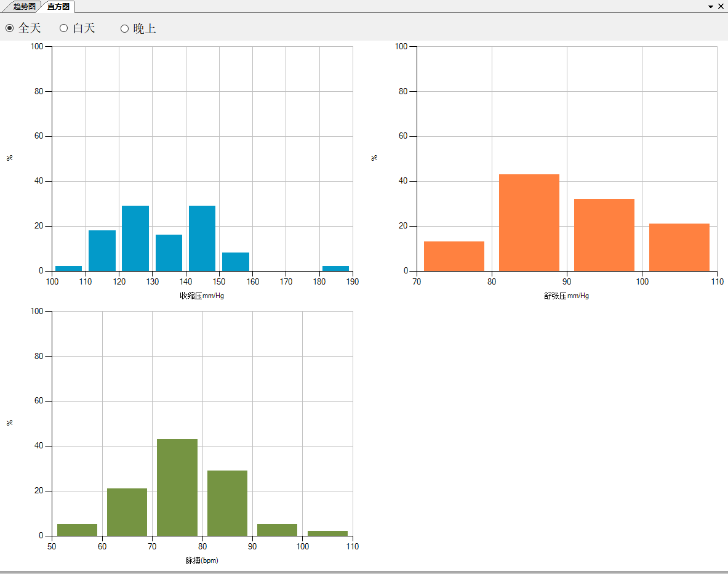Close the histogram panel with the X

tap(721, 6)
